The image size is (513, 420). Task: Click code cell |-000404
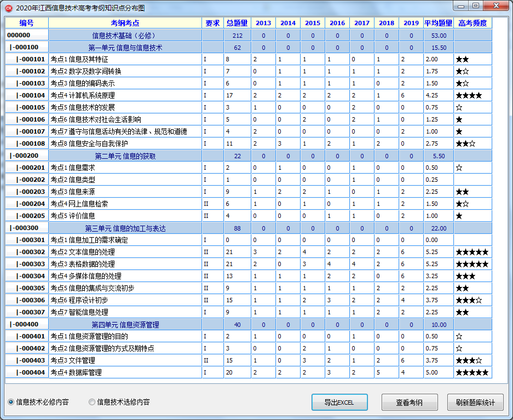27,372
